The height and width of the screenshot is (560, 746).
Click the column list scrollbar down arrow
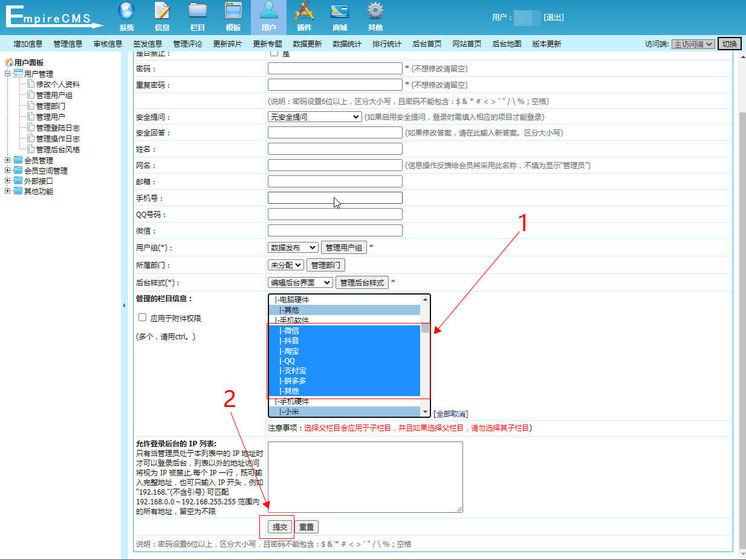(426, 412)
